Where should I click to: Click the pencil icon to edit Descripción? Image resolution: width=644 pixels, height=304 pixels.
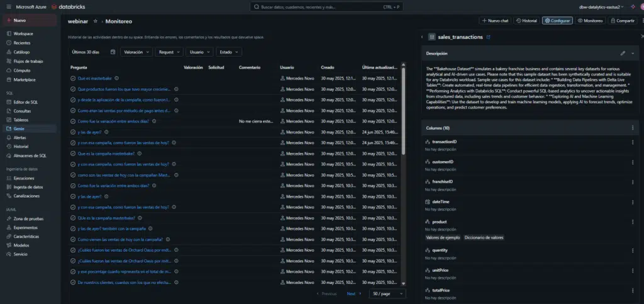[x=623, y=53]
